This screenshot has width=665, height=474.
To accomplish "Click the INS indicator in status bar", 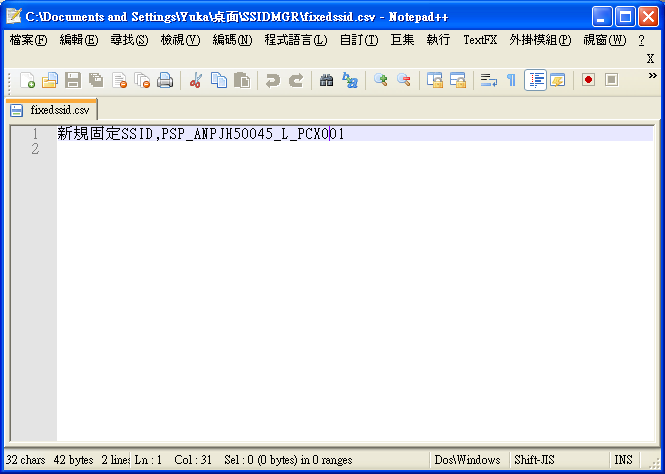I will [623, 460].
